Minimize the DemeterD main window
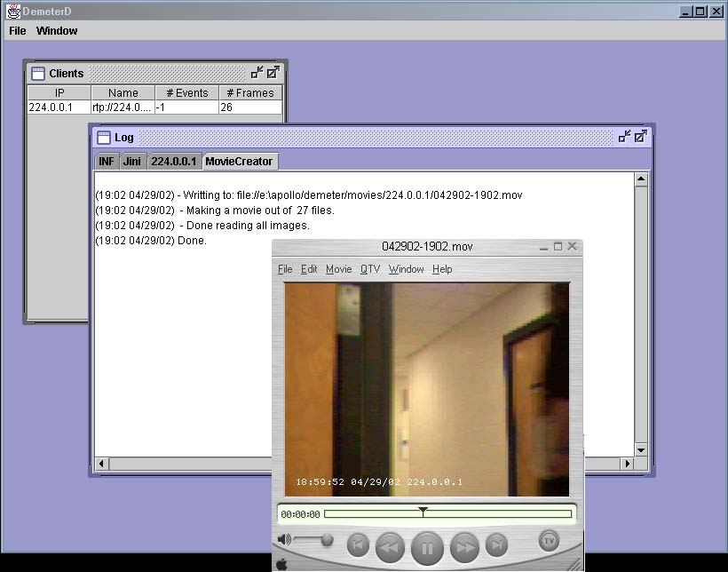Screen dimensions: 728x572 pyautogui.click(x=684, y=12)
